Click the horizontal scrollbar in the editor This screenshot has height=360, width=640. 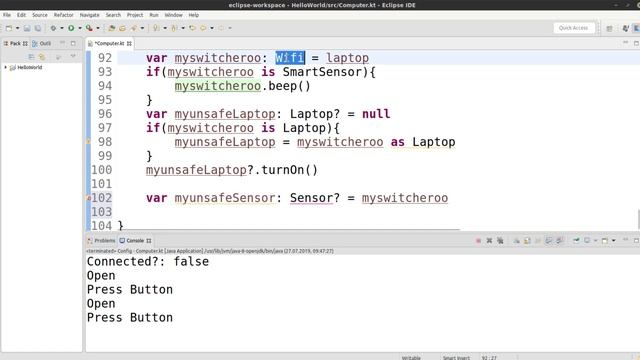coord(289,230)
